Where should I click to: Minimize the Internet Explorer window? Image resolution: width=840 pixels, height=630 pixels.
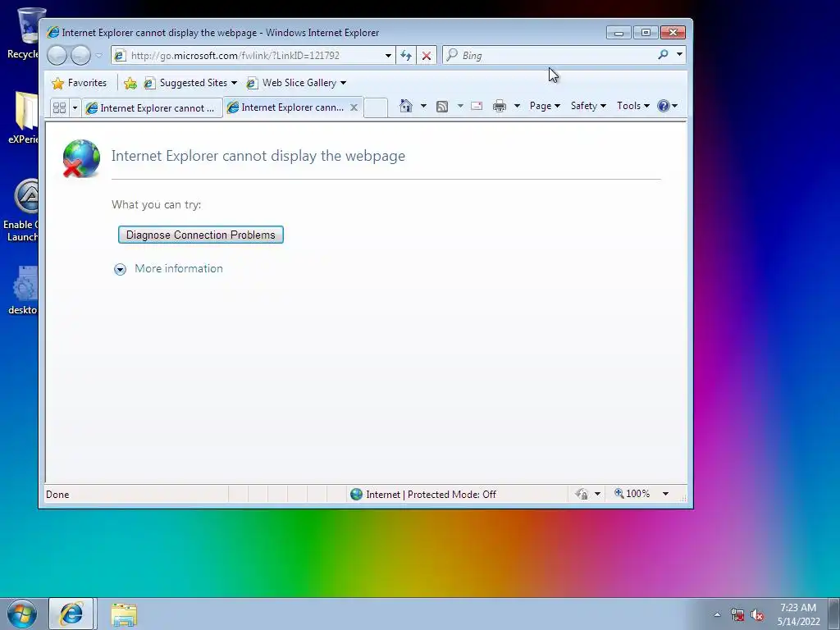(619, 33)
